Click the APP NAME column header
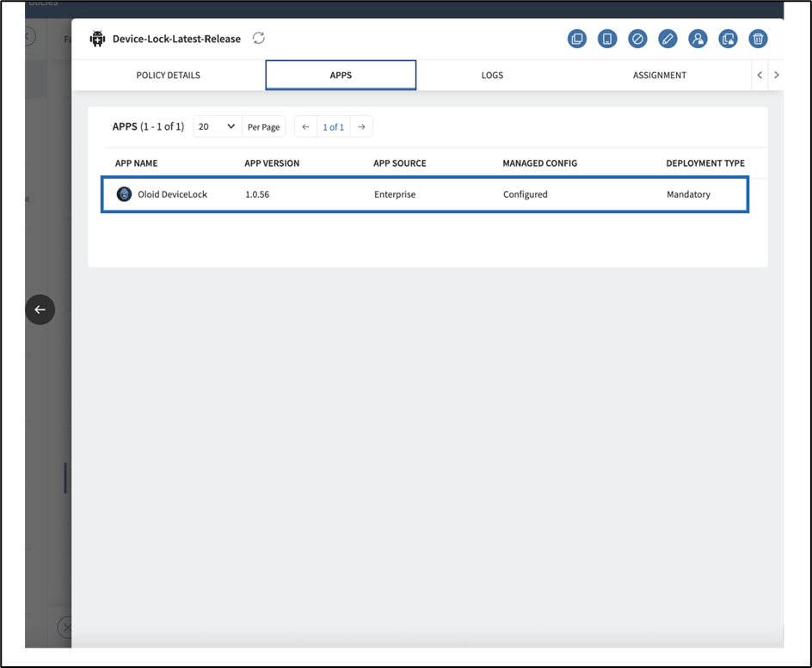 [136, 163]
